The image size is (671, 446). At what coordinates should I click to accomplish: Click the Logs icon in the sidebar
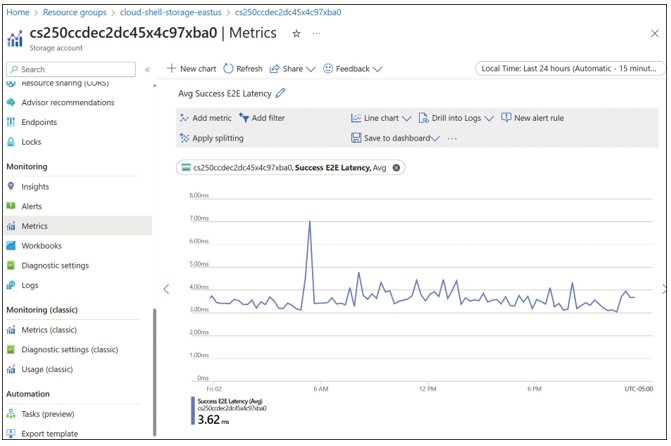click(x=11, y=285)
